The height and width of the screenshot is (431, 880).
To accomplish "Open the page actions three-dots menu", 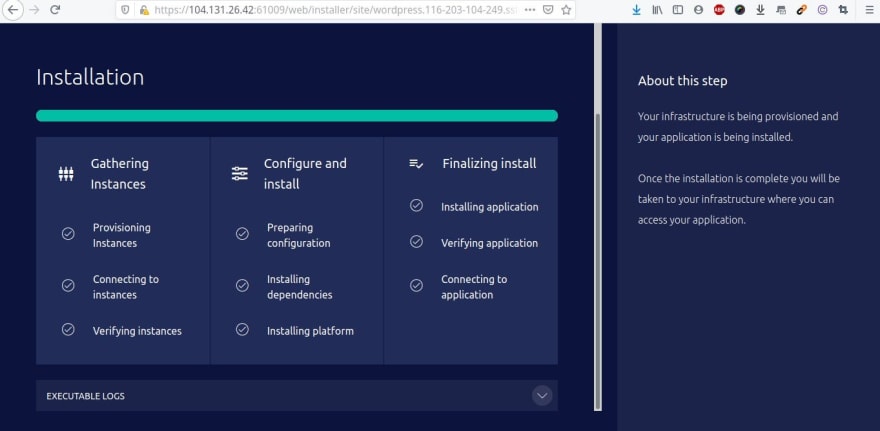I will (529, 10).
